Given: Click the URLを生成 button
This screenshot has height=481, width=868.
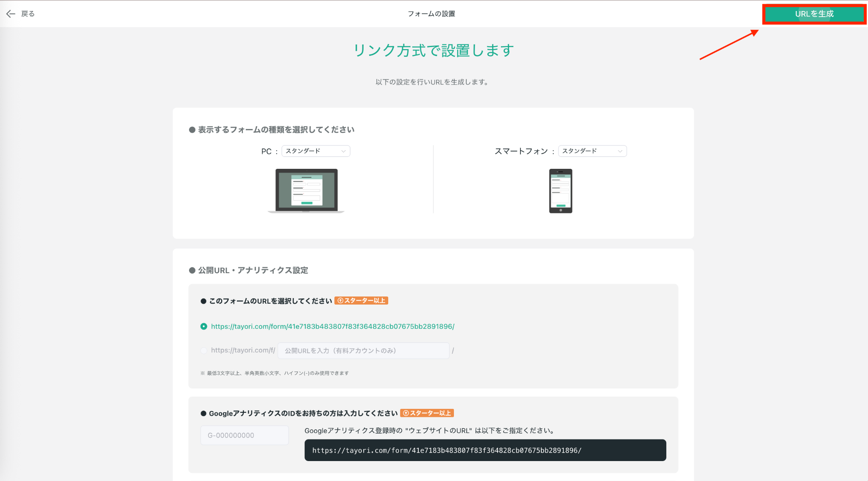Looking at the screenshot, I should click(x=814, y=14).
